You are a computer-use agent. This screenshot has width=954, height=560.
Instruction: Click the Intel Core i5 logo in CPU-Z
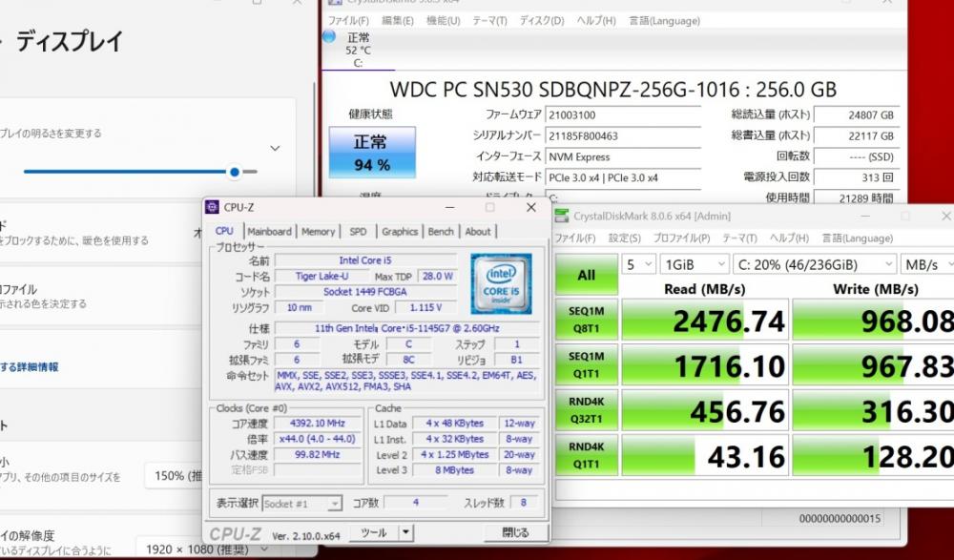(x=502, y=284)
